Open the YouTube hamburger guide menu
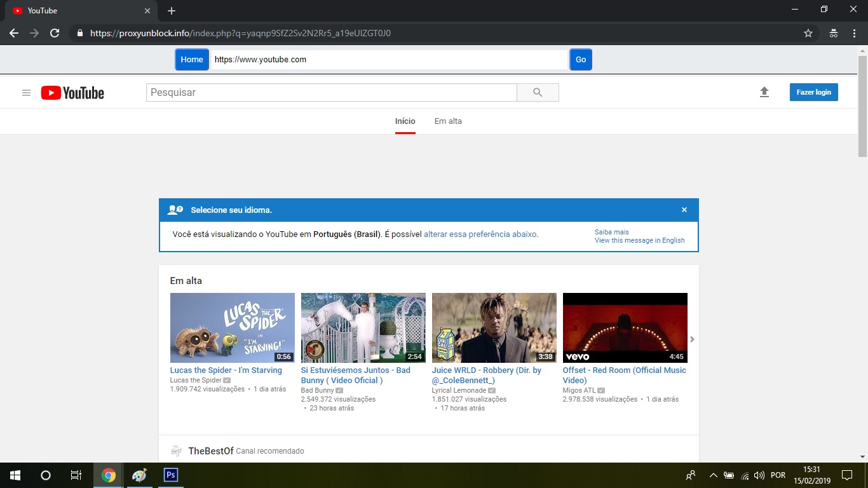The image size is (868, 488). (26, 93)
